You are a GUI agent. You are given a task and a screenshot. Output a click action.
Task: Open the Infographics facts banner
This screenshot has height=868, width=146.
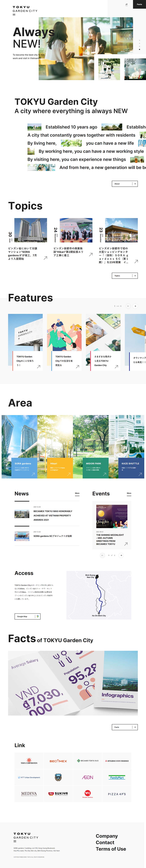pyautogui.click(x=73, y=683)
